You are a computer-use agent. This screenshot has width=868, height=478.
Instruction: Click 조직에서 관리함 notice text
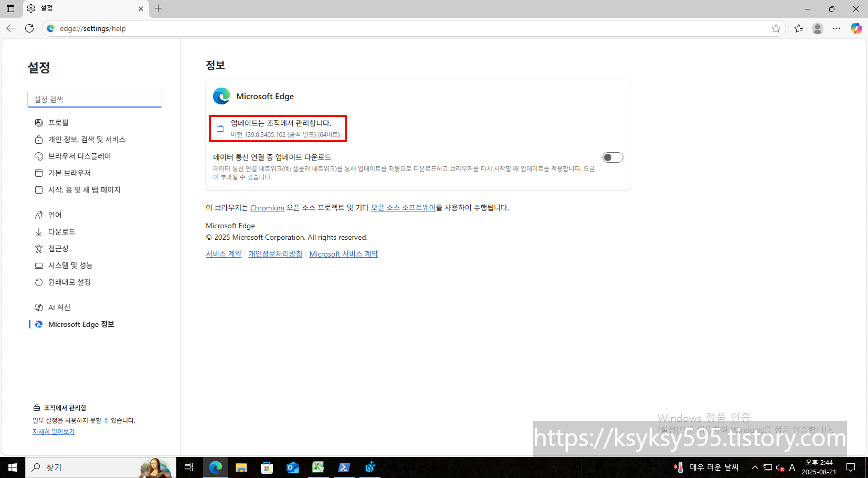tap(65, 408)
